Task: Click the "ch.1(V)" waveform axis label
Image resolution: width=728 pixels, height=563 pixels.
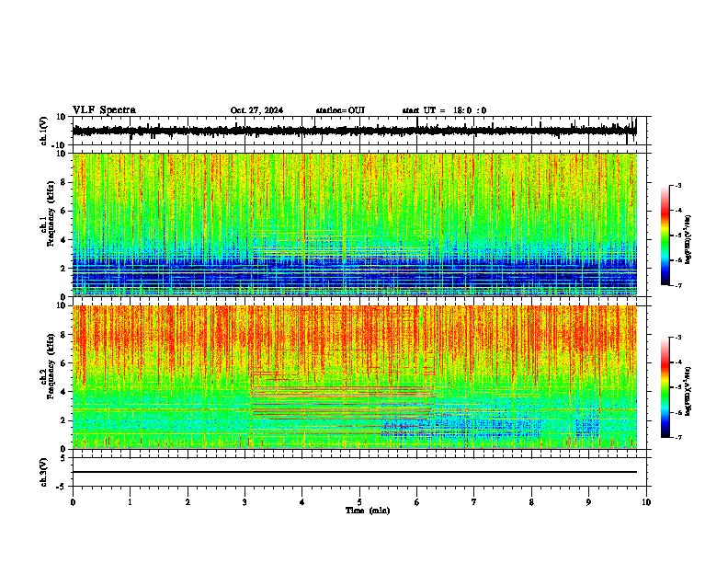Action: pyautogui.click(x=44, y=131)
